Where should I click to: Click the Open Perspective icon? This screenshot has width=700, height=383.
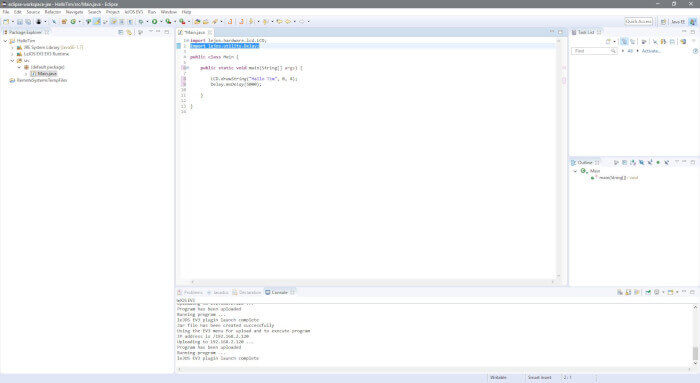663,21
